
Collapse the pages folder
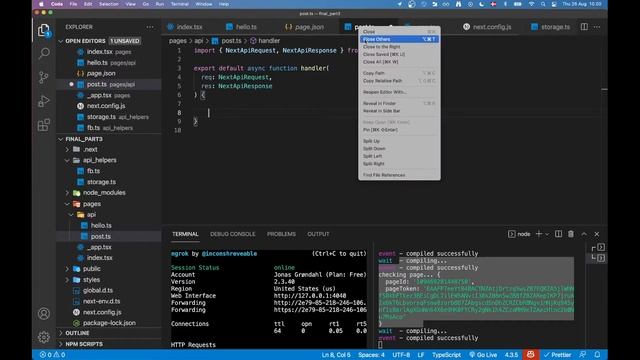[x=67, y=204]
